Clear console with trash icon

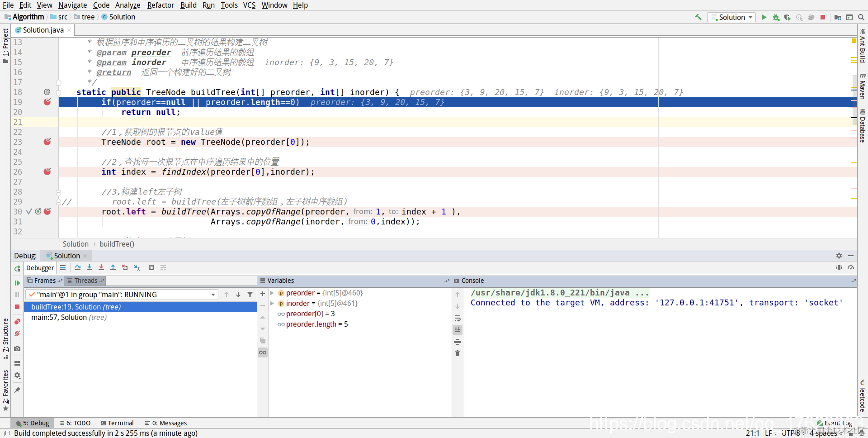tap(458, 353)
